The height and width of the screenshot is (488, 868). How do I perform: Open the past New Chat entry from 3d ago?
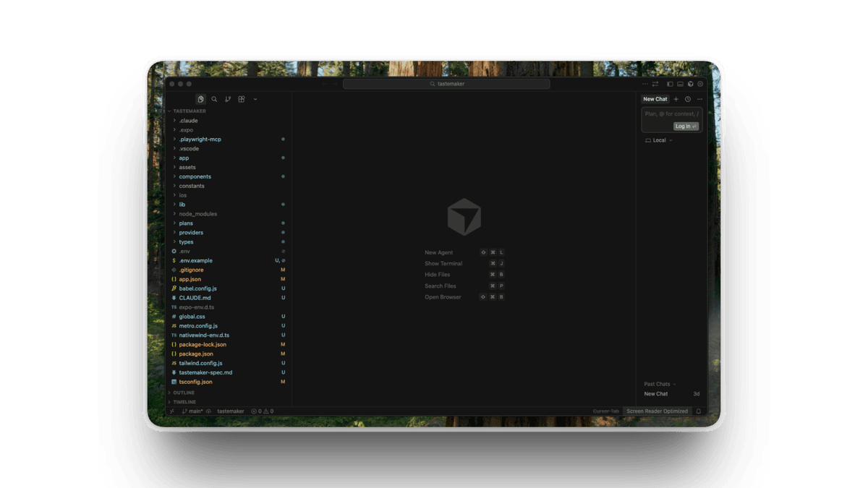671,394
